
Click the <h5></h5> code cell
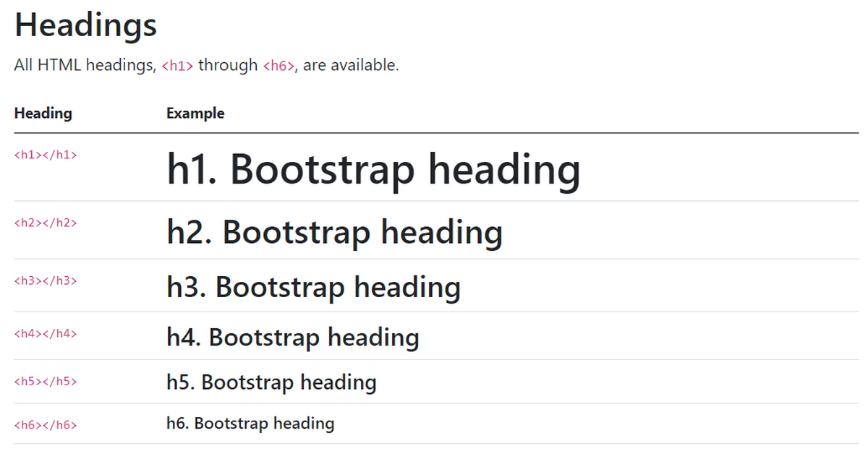pos(46,381)
